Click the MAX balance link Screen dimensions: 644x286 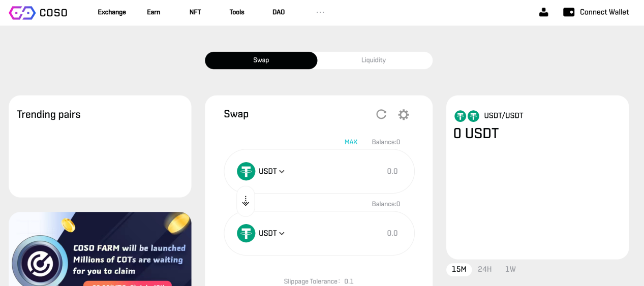coord(351,142)
